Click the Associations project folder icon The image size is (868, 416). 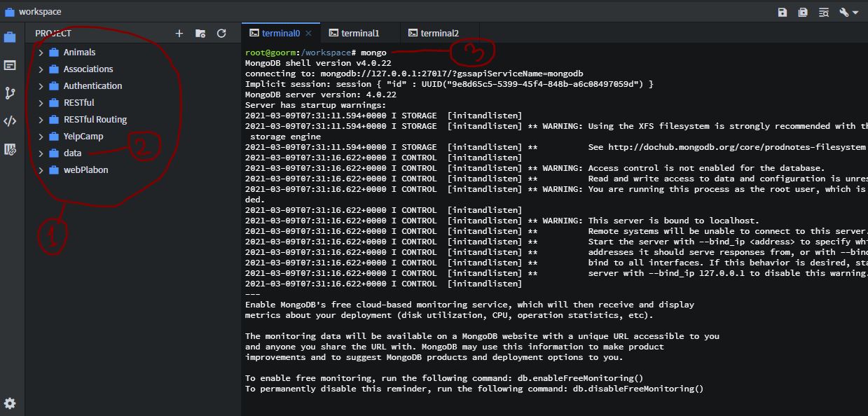tap(53, 69)
